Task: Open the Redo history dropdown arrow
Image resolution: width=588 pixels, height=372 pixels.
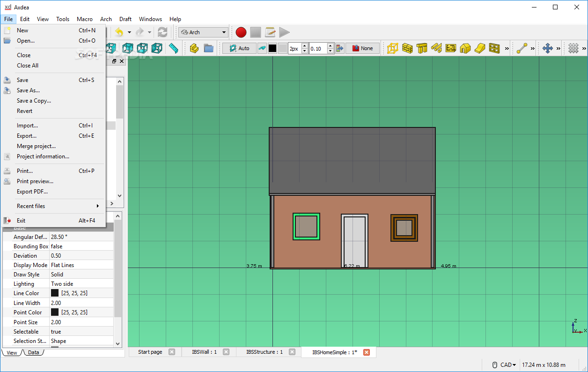Action: (x=150, y=32)
